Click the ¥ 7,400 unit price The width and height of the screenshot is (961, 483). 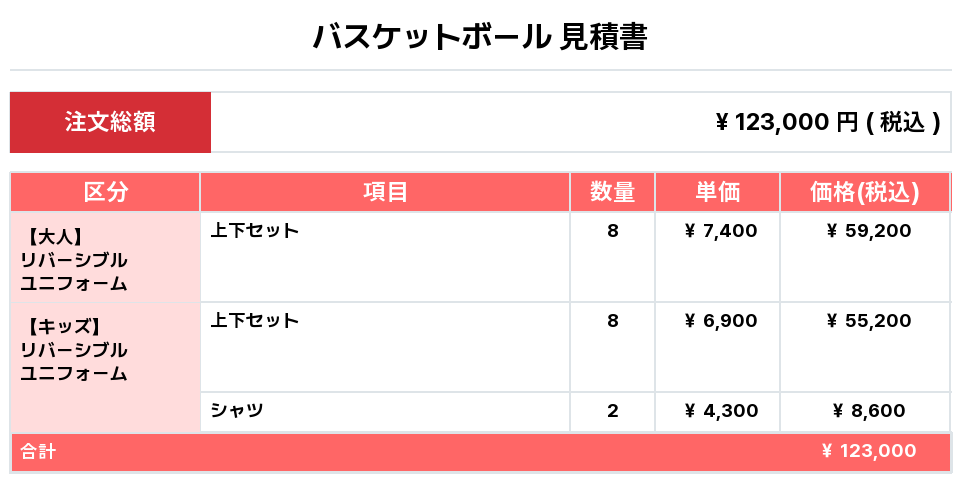(x=720, y=231)
